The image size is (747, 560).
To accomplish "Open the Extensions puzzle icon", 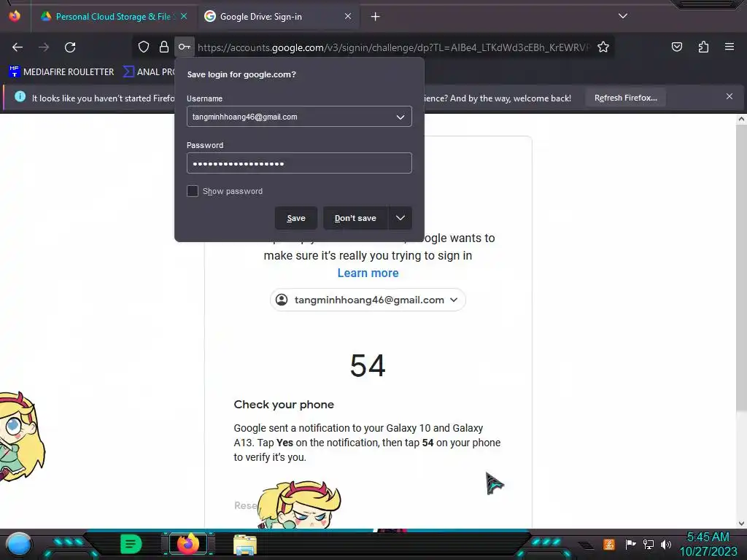I will coord(703,47).
